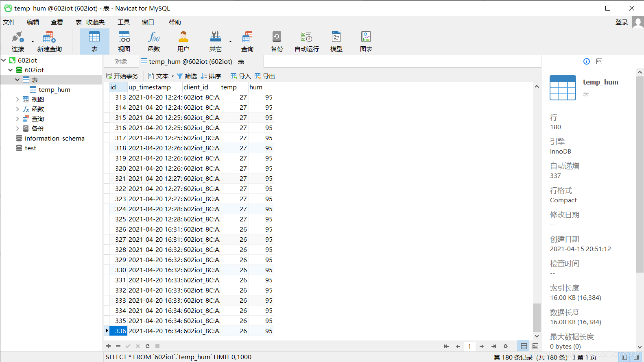The image size is (644, 362).
Task: Switch to form view
Action: click(x=535, y=346)
